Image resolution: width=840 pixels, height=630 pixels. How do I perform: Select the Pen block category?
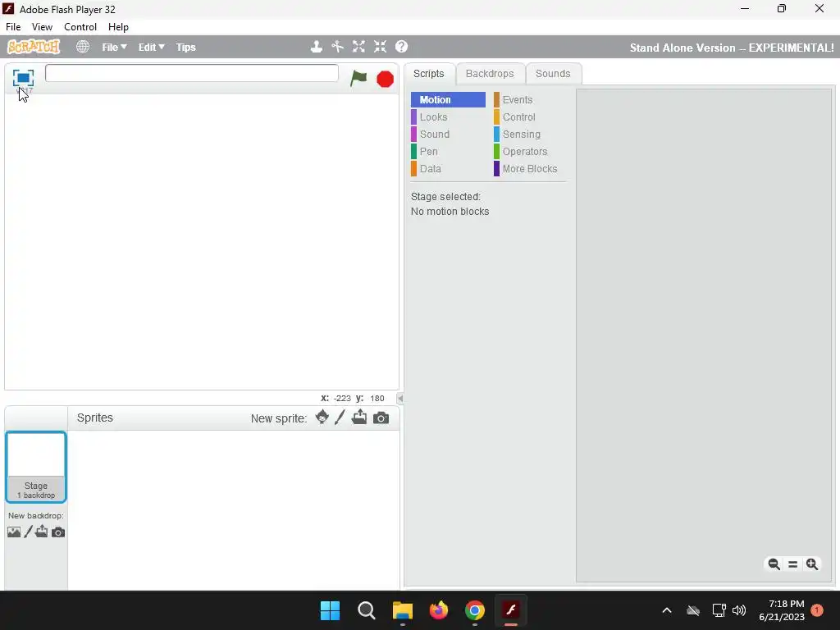[x=448, y=152]
